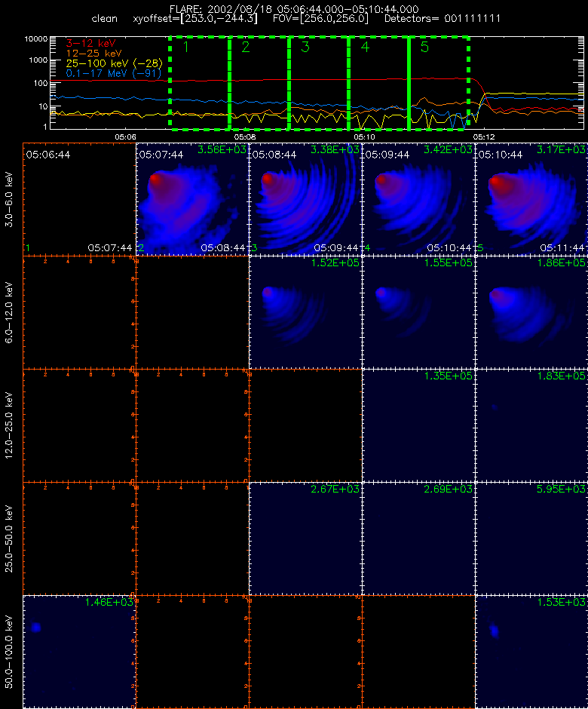Select interval 5 label in light curve plot
Screen dimensions: 588x709
point(424,47)
